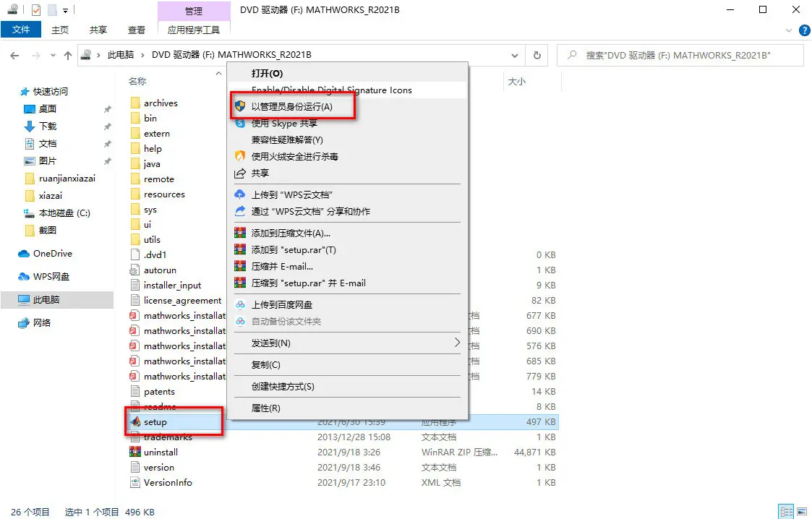The height and width of the screenshot is (519, 812).
Task: Click the share icon in context menu
Action: (x=240, y=173)
